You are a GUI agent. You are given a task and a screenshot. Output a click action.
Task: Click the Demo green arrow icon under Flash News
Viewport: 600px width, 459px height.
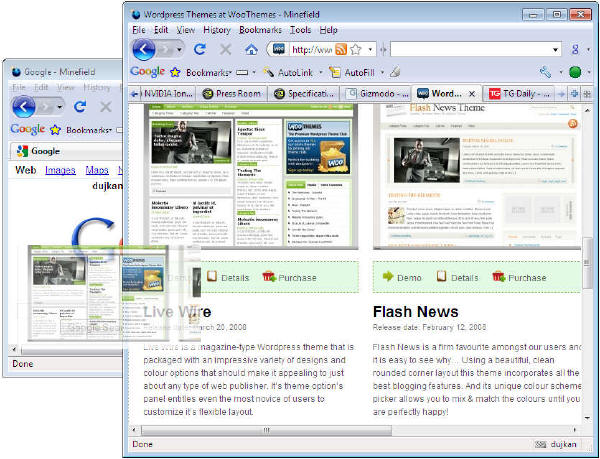[388, 276]
